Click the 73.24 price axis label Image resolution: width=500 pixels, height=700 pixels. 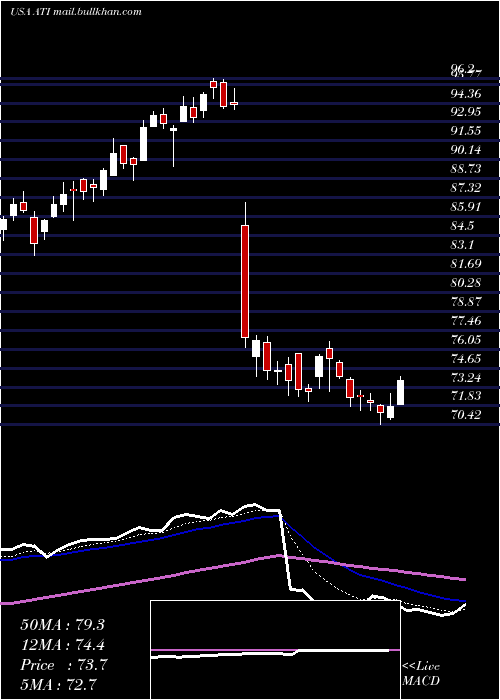467,378
